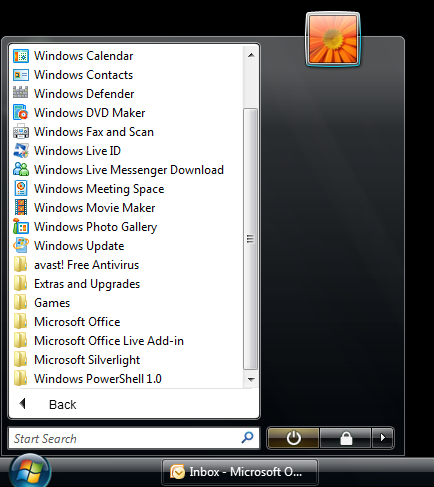Open Windows Defender from the list

[84, 94]
